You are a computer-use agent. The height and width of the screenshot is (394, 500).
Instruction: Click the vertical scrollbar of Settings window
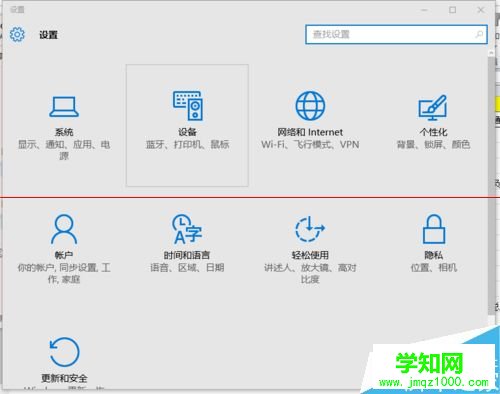coord(491,185)
